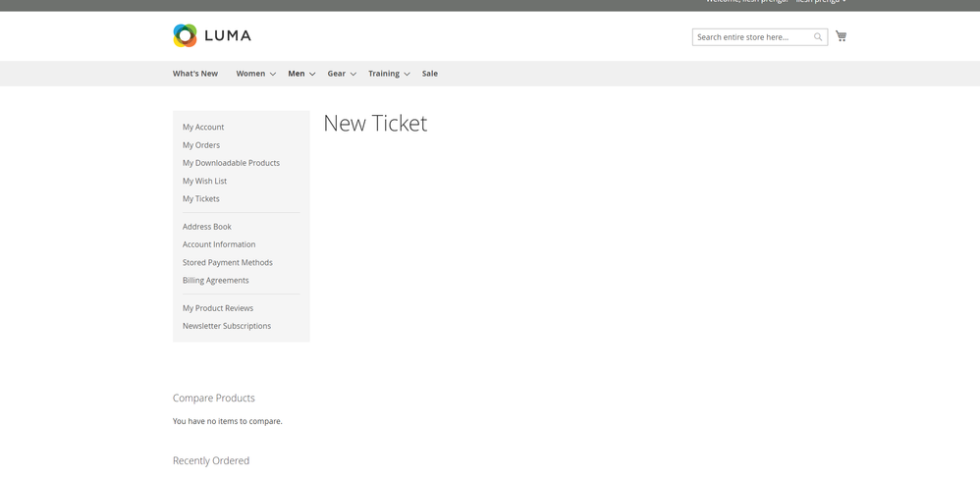Expand the Training menu chevron
This screenshot has height=481, width=980.
click(x=407, y=75)
